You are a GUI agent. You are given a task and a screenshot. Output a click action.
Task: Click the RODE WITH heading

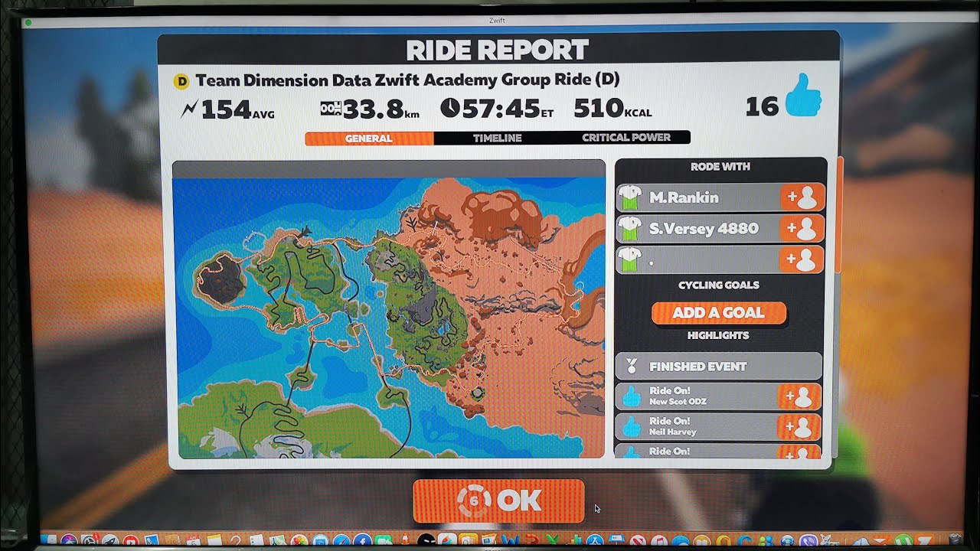(720, 167)
